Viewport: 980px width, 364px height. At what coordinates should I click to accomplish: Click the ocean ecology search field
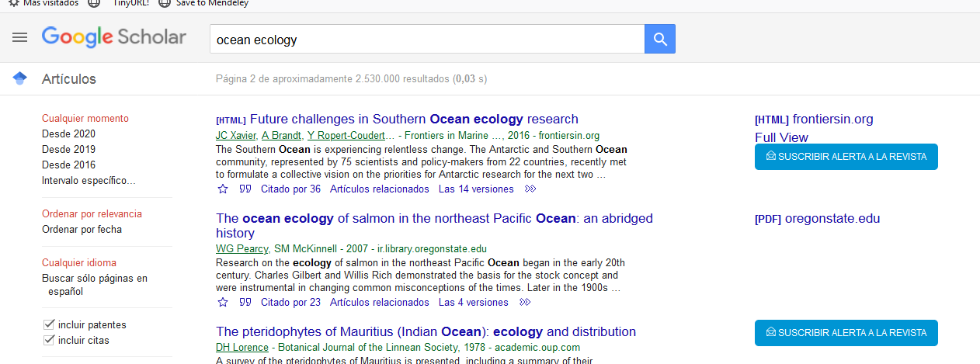(427, 40)
